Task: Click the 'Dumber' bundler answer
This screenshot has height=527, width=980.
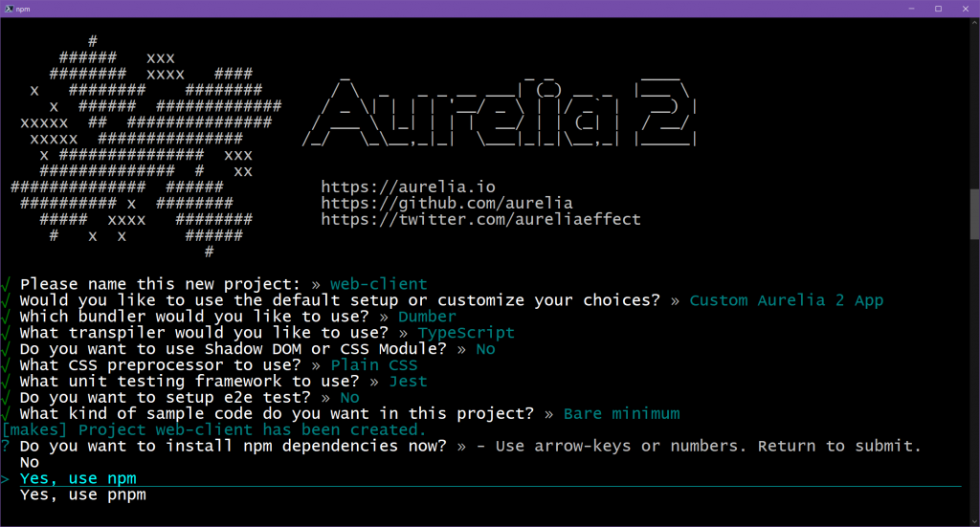Action: (x=428, y=317)
